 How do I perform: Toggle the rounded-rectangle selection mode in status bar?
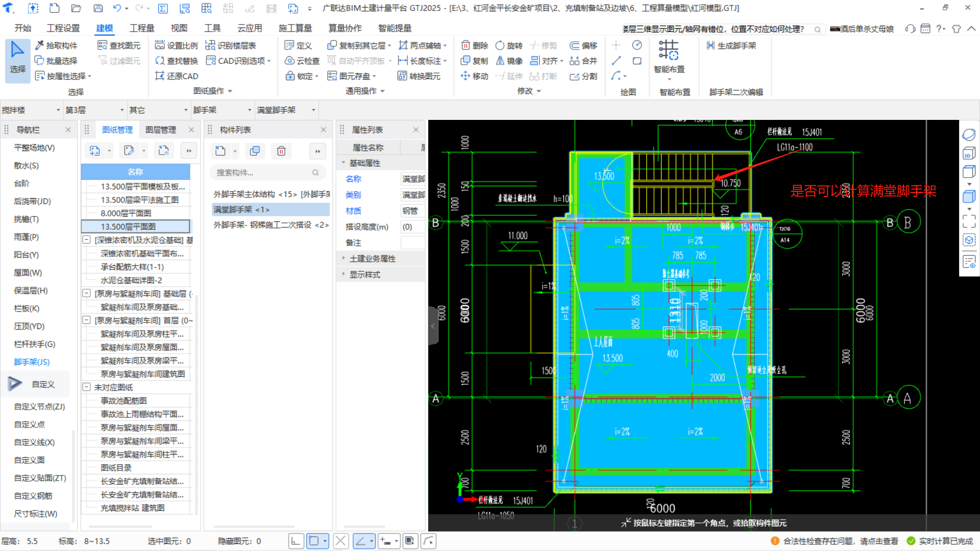(314, 541)
